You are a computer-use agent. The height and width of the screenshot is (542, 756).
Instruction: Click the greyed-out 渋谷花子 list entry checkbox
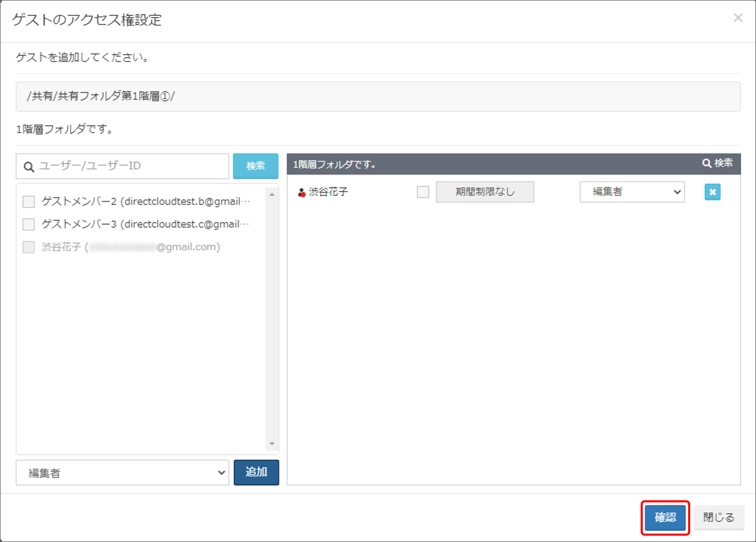[29, 247]
